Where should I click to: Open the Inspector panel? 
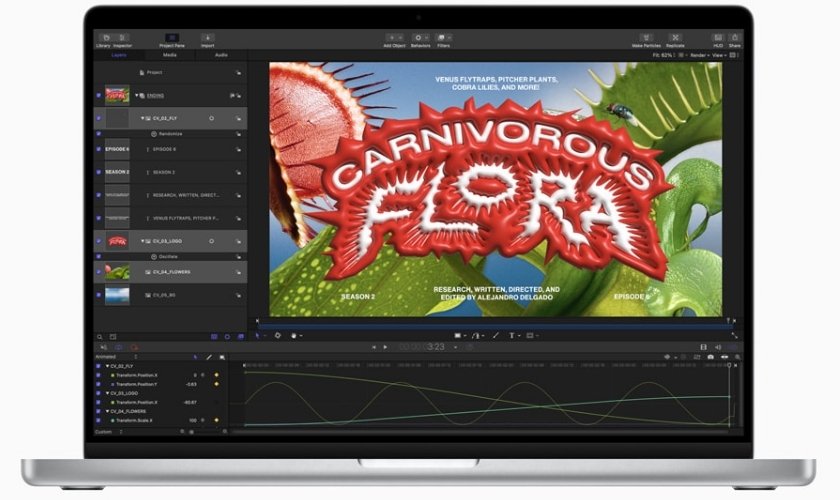pyautogui.click(x=122, y=39)
